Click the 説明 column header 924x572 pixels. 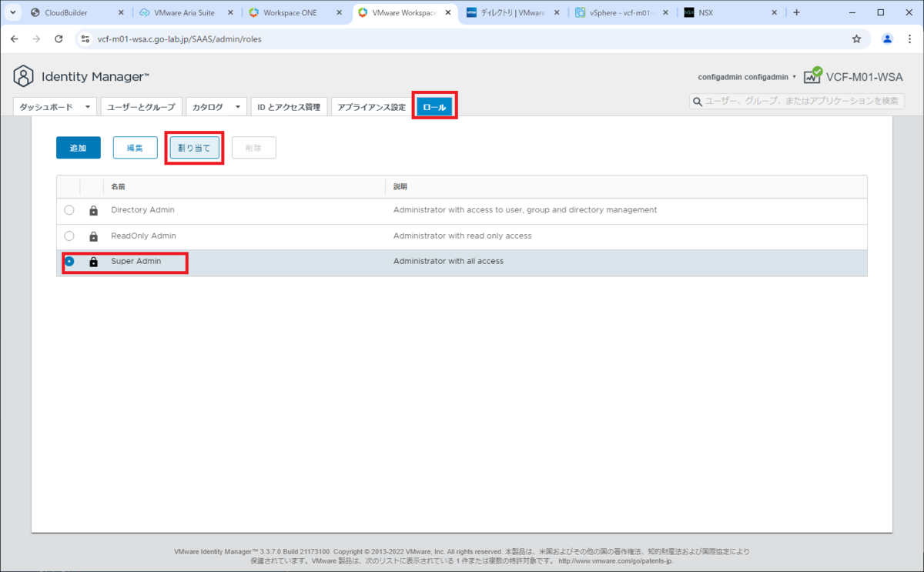coord(400,186)
